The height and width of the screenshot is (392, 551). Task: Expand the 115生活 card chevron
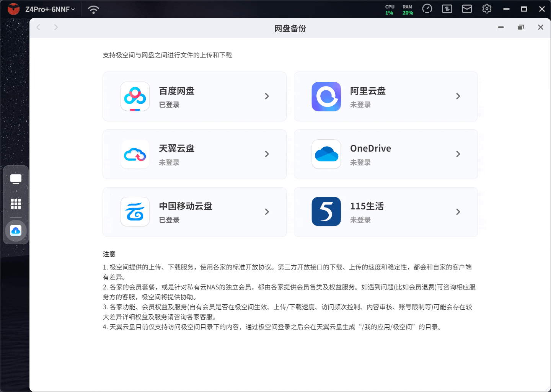458,212
